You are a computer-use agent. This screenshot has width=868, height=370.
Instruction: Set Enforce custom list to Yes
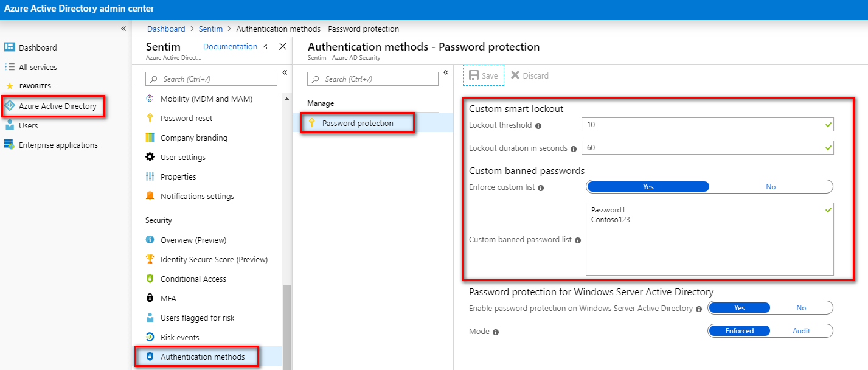pyautogui.click(x=648, y=187)
